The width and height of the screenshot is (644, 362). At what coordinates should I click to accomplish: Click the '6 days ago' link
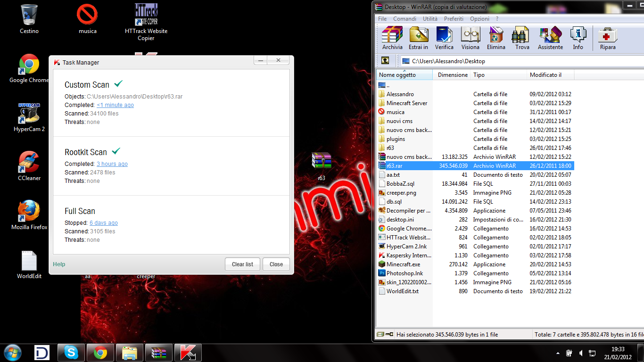pos(104,223)
